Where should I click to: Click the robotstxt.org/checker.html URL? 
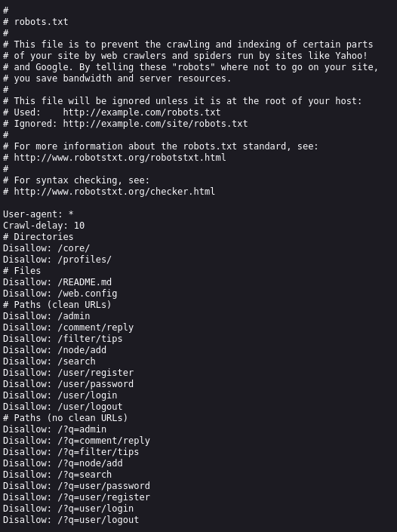point(115,192)
